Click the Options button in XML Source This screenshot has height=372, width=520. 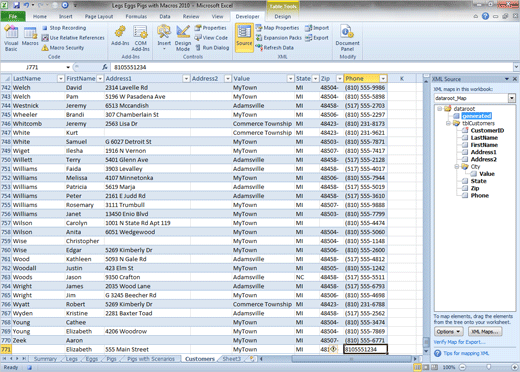pyautogui.click(x=448, y=332)
